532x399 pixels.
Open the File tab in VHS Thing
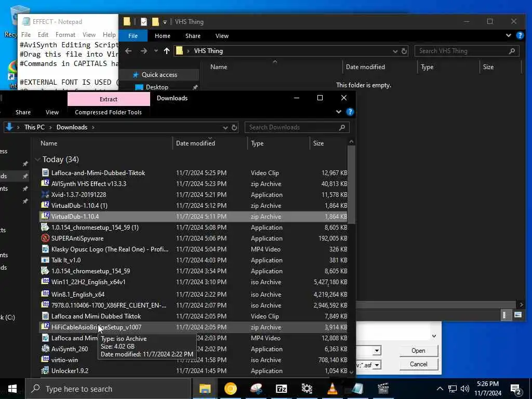(x=133, y=36)
